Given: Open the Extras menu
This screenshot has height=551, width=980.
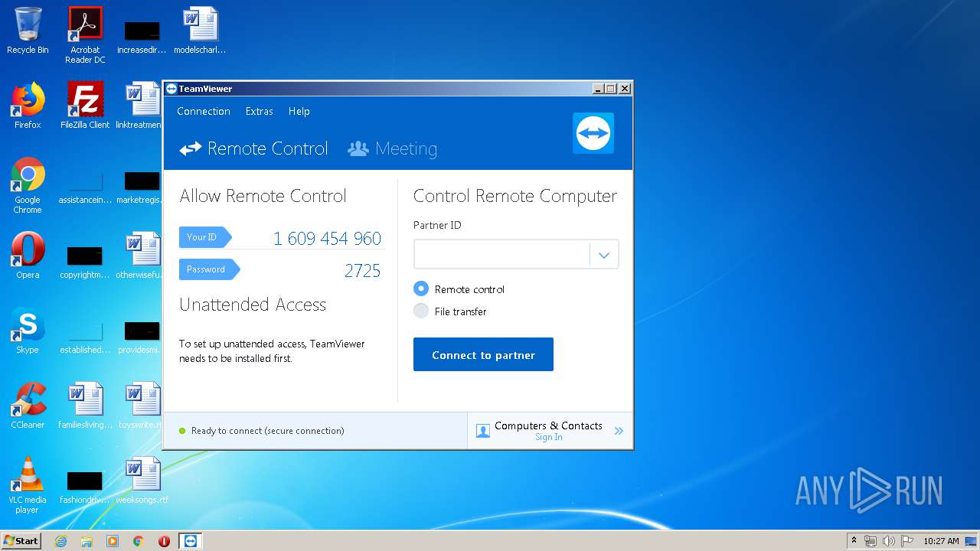Looking at the screenshot, I should click(x=259, y=111).
